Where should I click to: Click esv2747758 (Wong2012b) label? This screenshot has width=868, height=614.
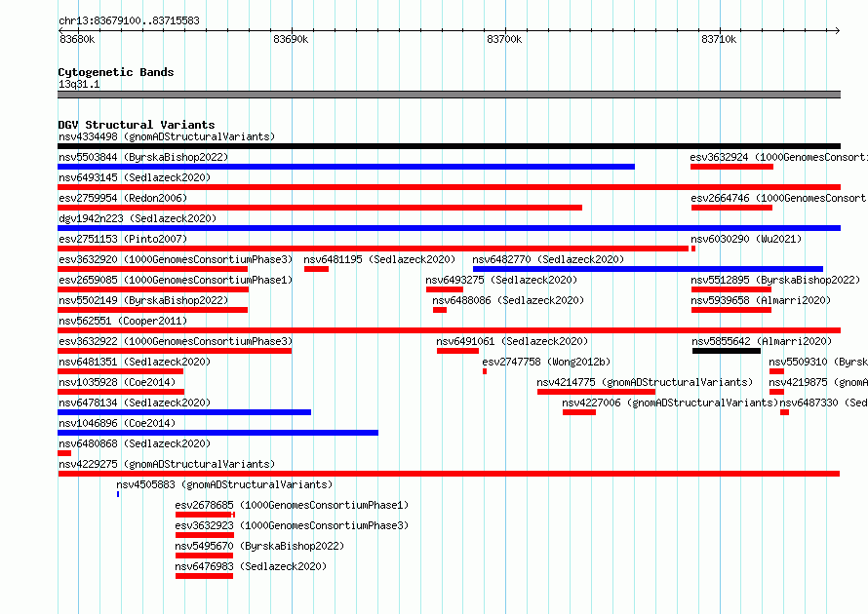[546, 362]
